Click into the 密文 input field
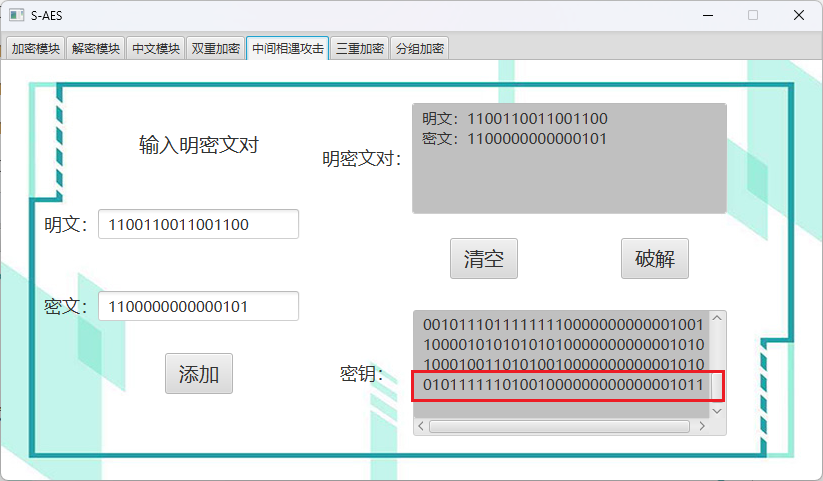 point(198,306)
